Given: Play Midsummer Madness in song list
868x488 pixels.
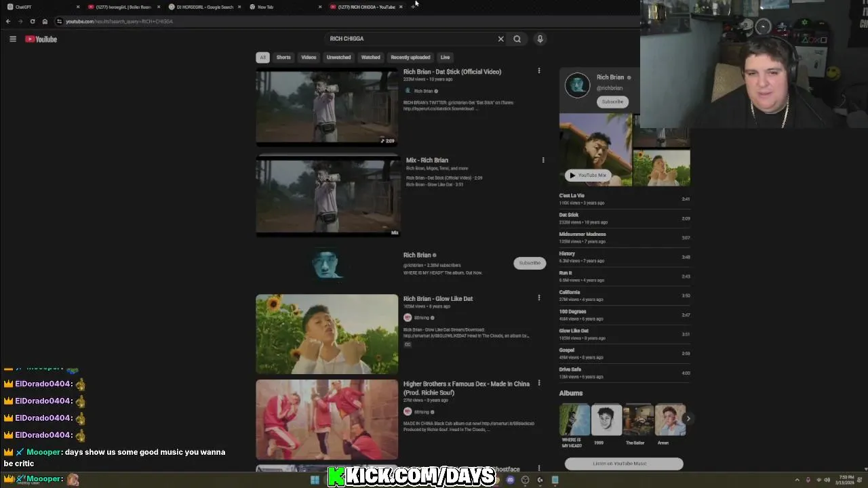Looking at the screenshot, I should click(x=624, y=238).
